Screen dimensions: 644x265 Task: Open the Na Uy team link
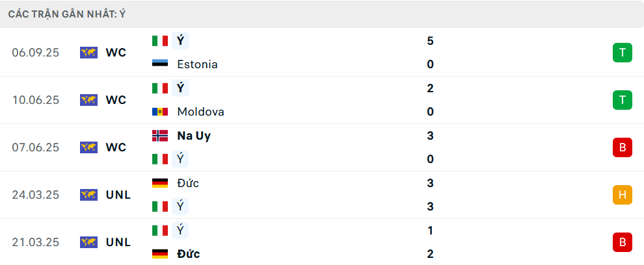(x=194, y=136)
